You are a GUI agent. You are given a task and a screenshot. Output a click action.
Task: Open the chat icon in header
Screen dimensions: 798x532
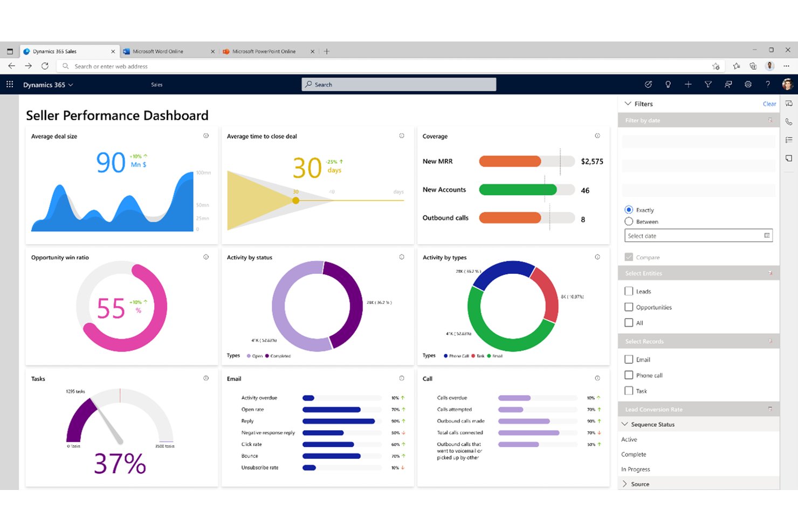pyautogui.click(x=728, y=85)
